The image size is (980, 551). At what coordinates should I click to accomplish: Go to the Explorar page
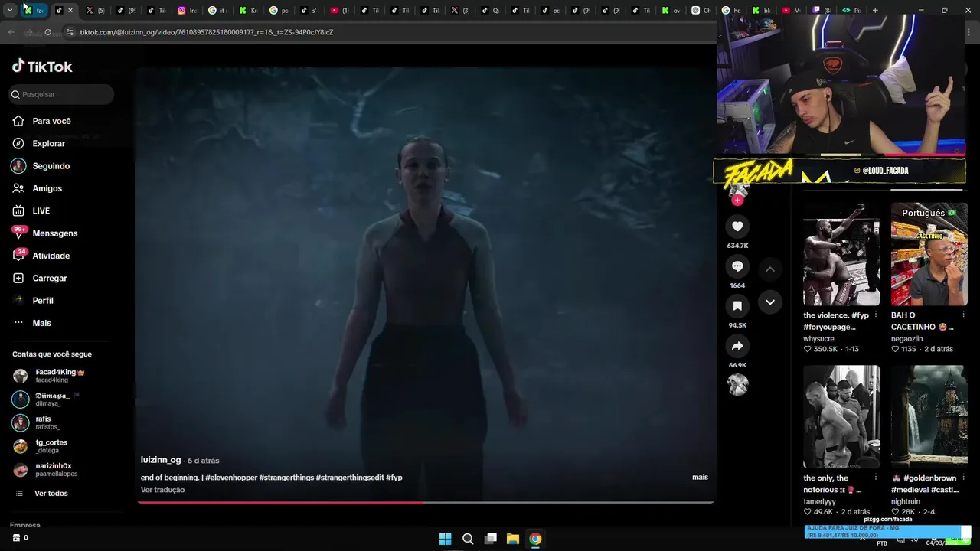38,143
